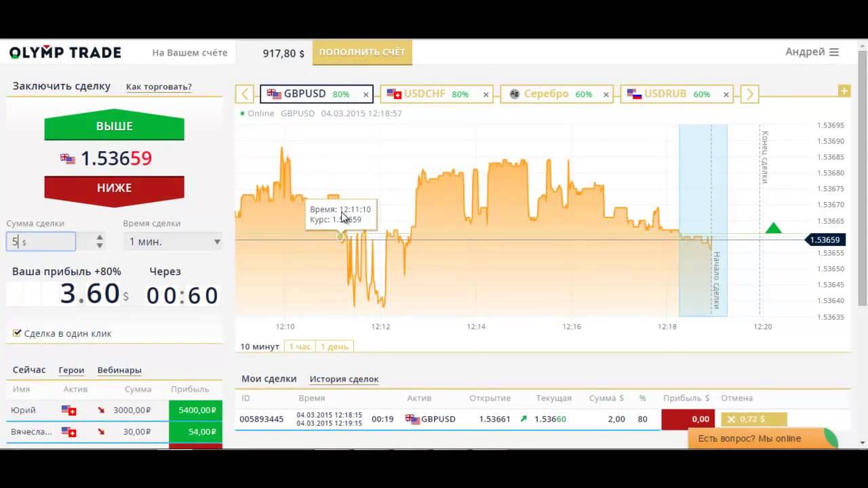868x488 pixels.
Task: Switch chart to 1 день range
Action: click(x=334, y=346)
